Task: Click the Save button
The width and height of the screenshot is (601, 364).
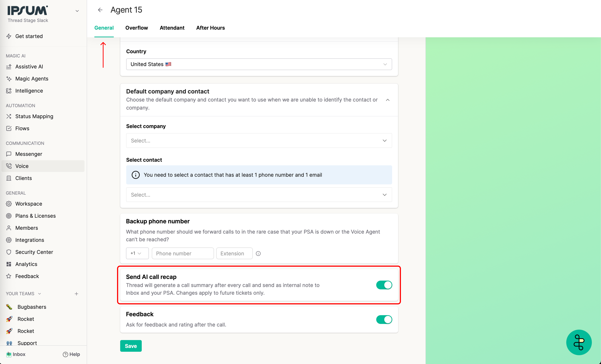Action: 131,346
